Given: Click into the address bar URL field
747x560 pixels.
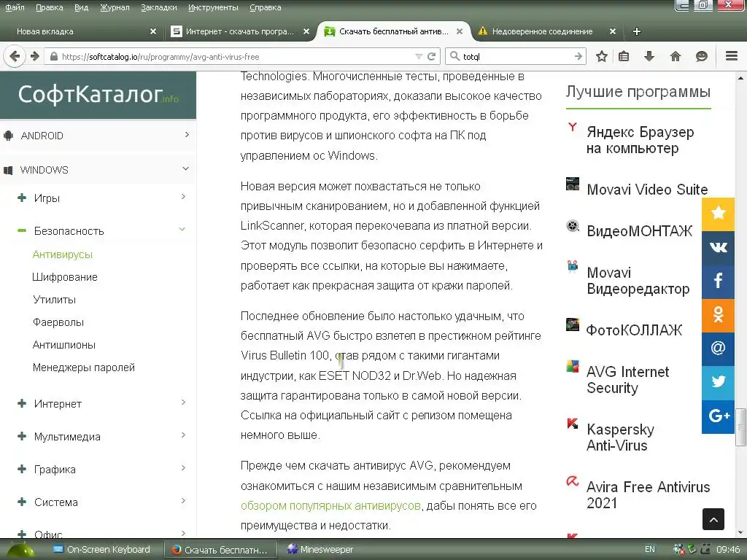Looking at the screenshot, I should click(x=233, y=56).
